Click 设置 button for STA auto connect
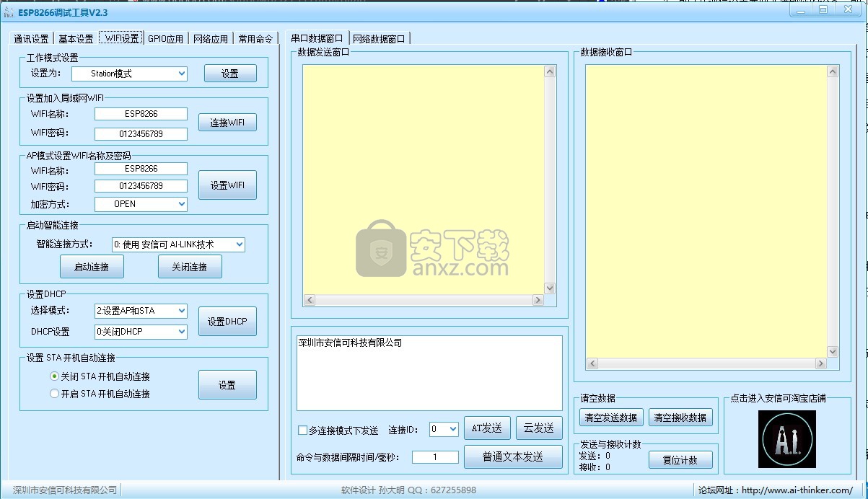This screenshot has width=868, height=499. click(227, 385)
